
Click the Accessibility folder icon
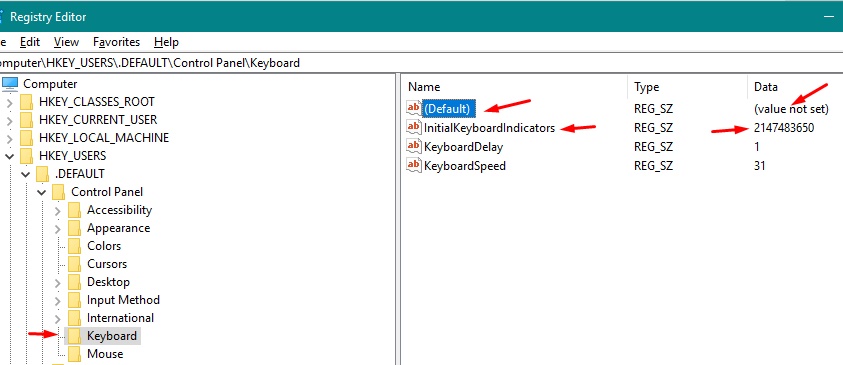click(x=75, y=210)
